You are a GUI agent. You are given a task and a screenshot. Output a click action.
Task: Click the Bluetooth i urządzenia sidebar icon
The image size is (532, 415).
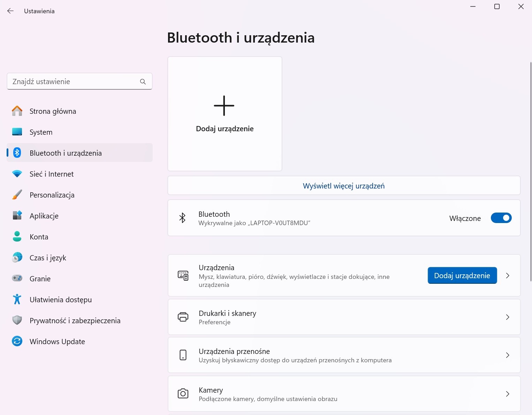17,153
